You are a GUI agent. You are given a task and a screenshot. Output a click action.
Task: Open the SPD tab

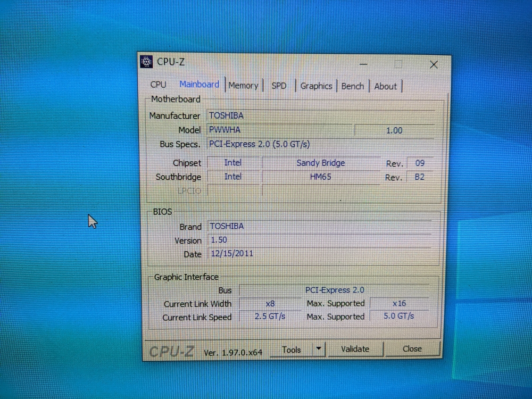pos(279,86)
